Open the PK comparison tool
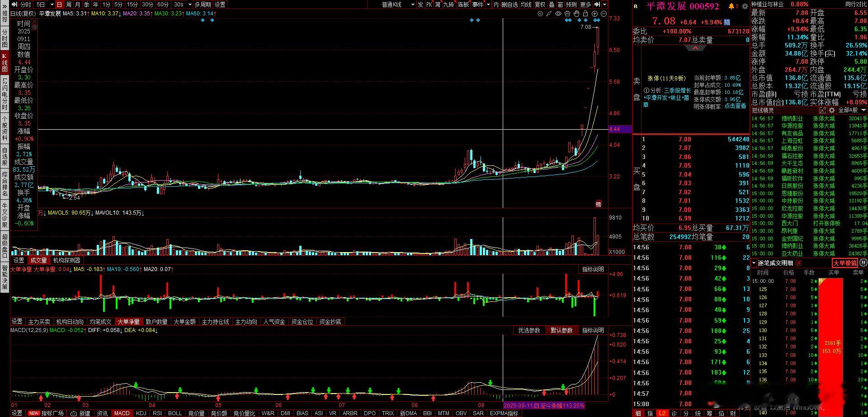Image resolution: width=868 pixels, height=417 pixels. (429, 5)
